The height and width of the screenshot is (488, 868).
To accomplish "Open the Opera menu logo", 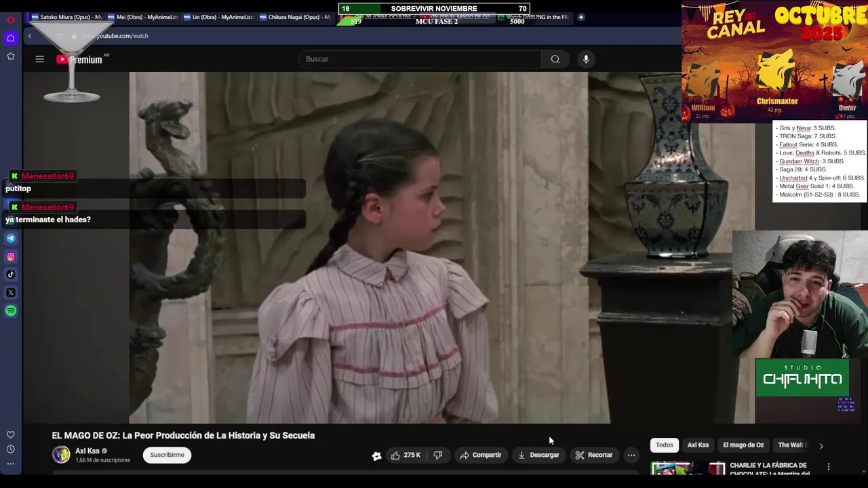I will pyautogui.click(x=11, y=20).
